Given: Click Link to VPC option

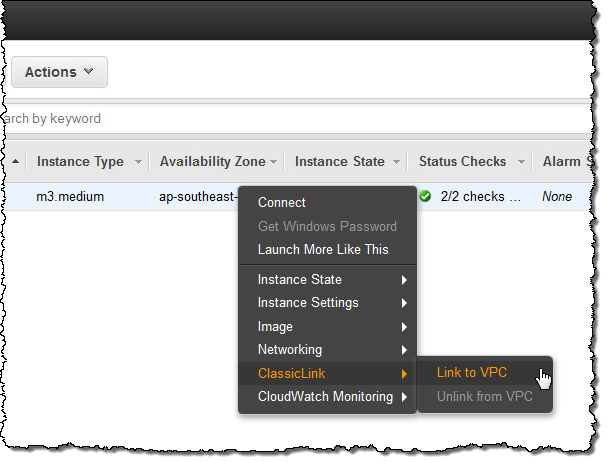Looking at the screenshot, I should (x=472, y=373).
